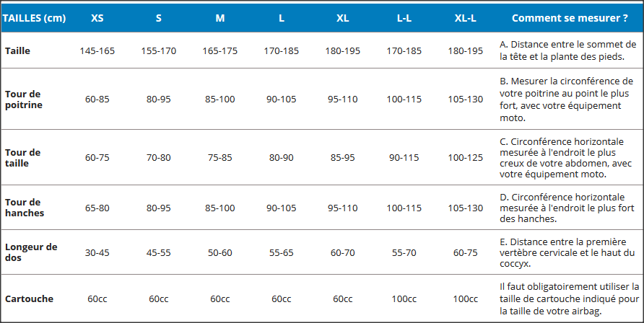Click the Cartouche row label
Image resolution: width=644 pixels, height=323 pixels.
coord(29,298)
